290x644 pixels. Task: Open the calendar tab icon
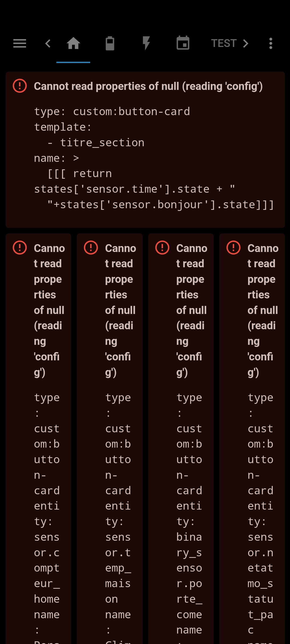point(183,43)
